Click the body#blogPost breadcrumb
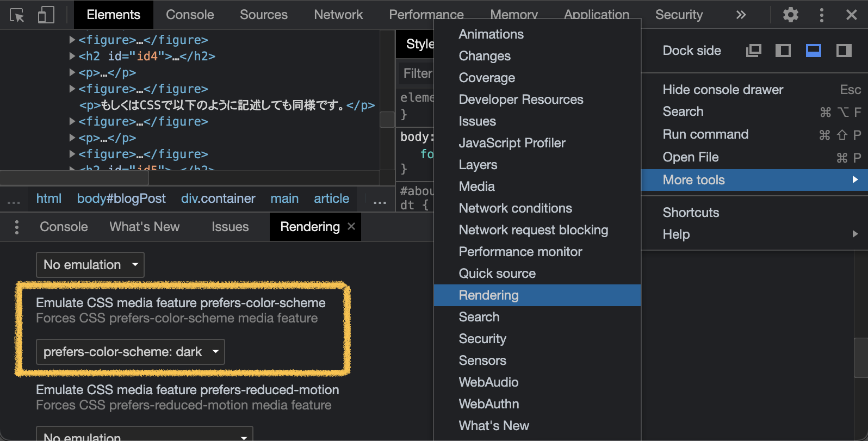Image resolution: width=868 pixels, height=441 pixels. [x=121, y=198]
